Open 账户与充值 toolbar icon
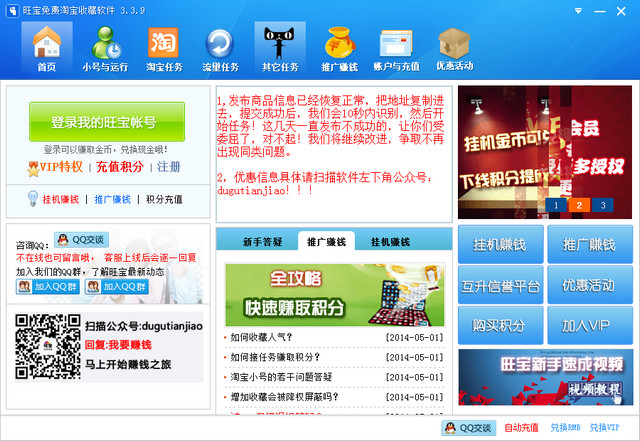Screen dimensions: 640x441 click(396, 48)
